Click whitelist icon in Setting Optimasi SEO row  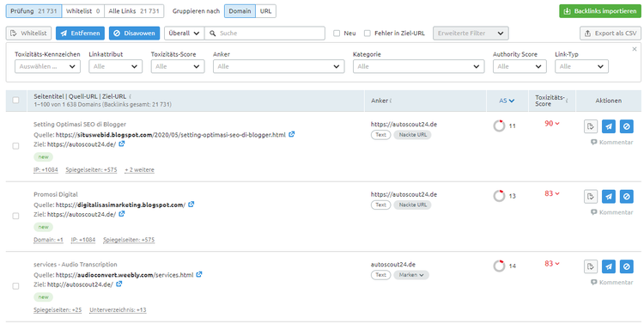tap(591, 126)
